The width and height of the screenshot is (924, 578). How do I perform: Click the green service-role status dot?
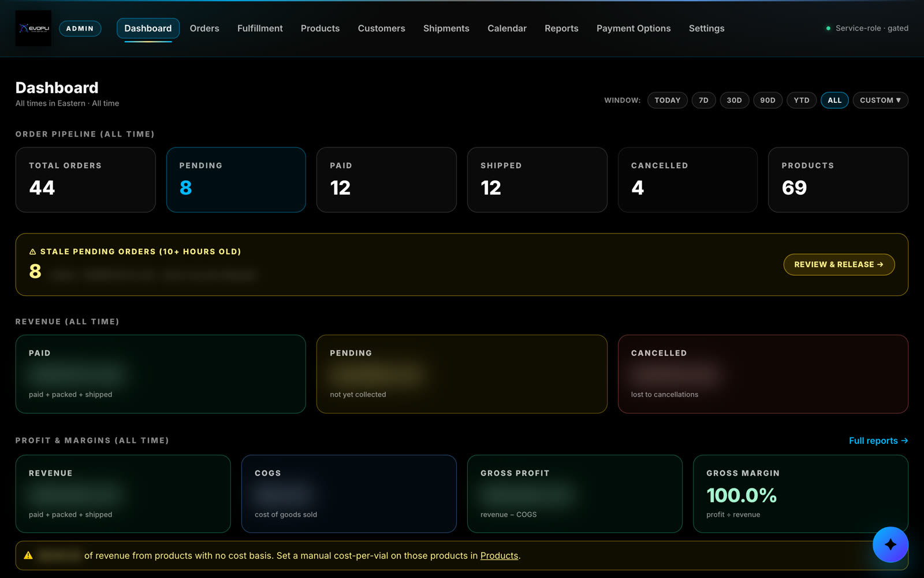click(x=828, y=28)
